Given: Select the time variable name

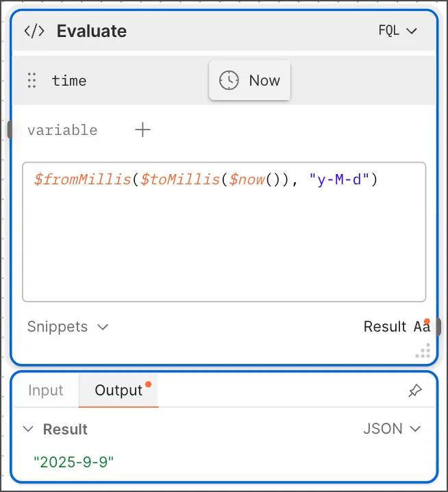Looking at the screenshot, I should click(x=69, y=81).
